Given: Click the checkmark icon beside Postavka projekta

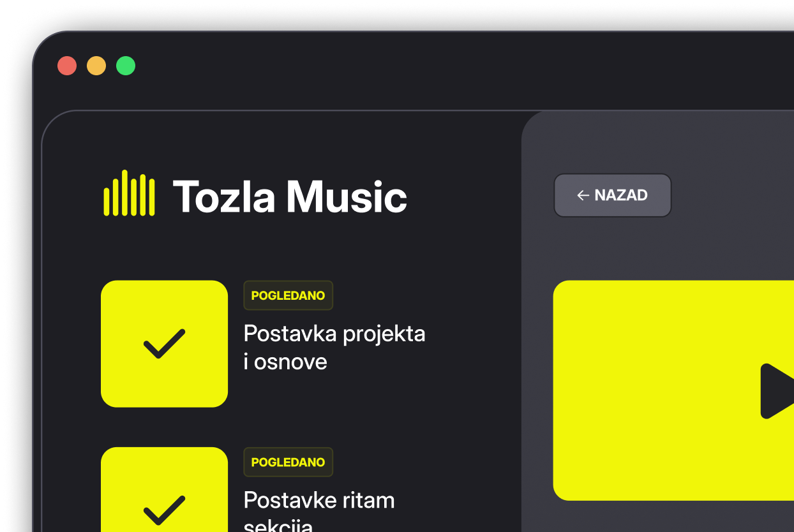Looking at the screenshot, I should pyautogui.click(x=164, y=344).
